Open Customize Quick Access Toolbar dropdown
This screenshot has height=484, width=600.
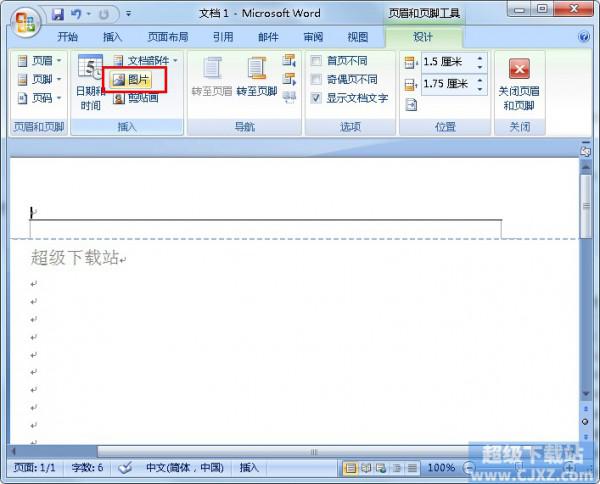(x=129, y=14)
